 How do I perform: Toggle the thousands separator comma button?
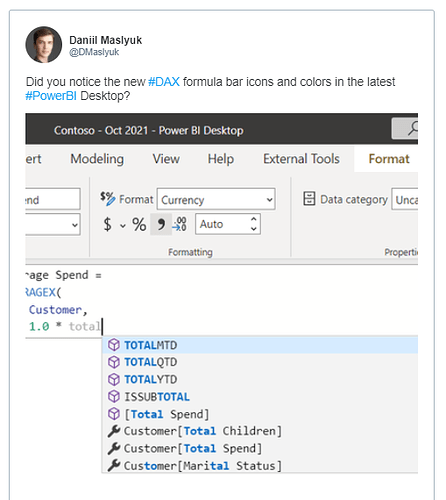(x=161, y=224)
